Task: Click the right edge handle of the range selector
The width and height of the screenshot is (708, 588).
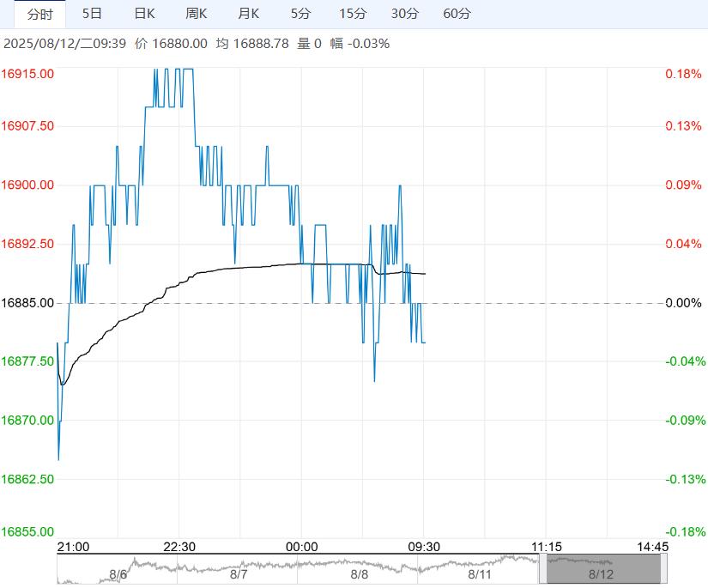Action: (x=663, y=570)
